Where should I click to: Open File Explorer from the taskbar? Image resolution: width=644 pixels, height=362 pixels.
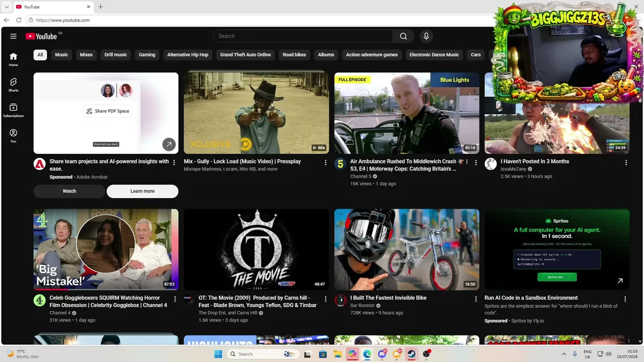click(x=338, y=354)
